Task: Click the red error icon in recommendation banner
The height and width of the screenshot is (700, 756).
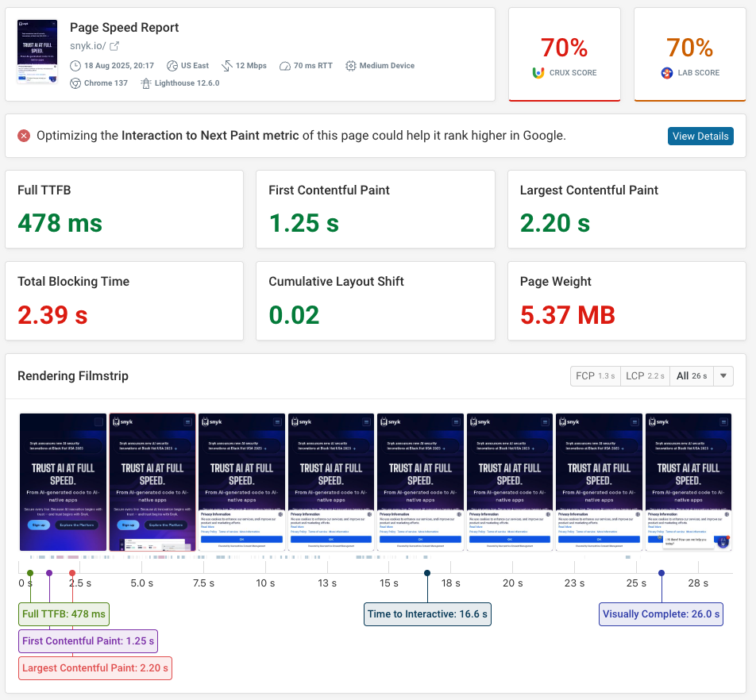Action: pos(24,136)
